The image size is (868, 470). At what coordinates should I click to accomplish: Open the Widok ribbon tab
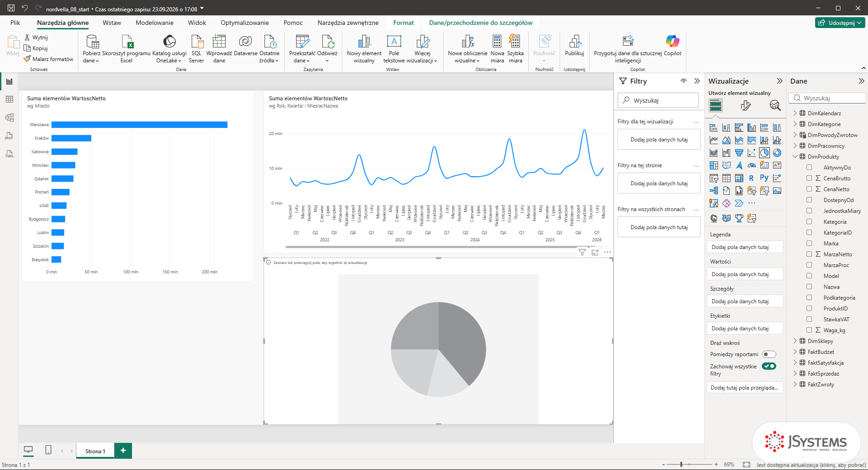click(x=197, y=23)
